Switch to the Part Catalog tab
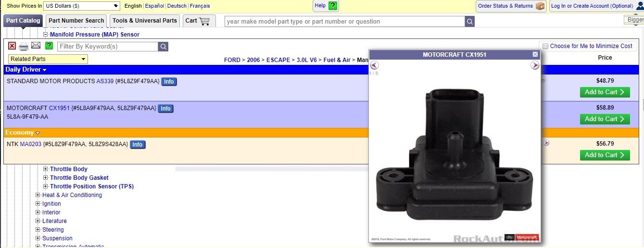644x248 pixels. 23,21
